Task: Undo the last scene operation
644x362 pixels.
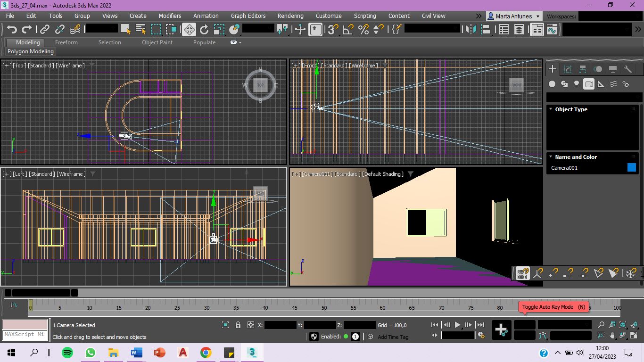Action: (11, 30)
